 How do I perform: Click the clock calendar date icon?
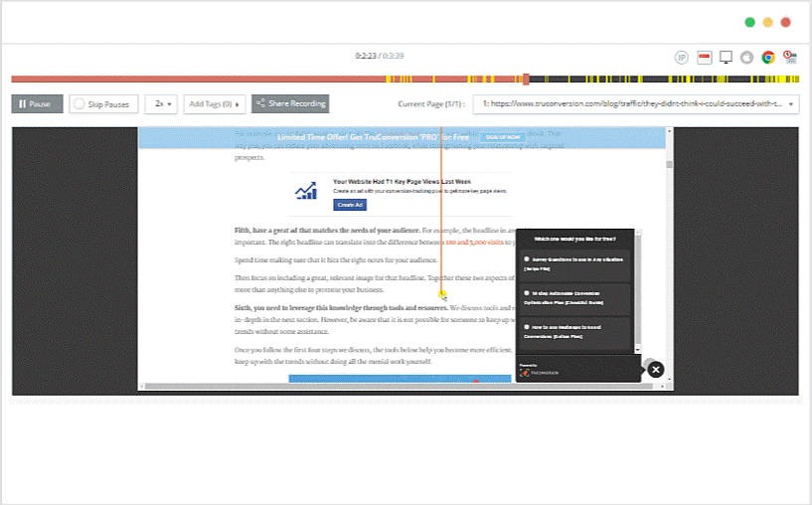(790, 57)
